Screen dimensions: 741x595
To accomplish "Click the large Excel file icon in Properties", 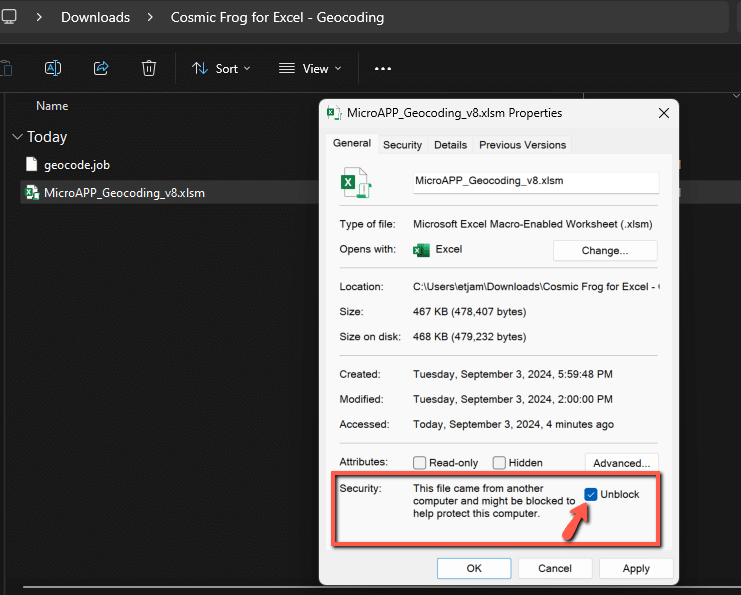I will click(356, 182).
